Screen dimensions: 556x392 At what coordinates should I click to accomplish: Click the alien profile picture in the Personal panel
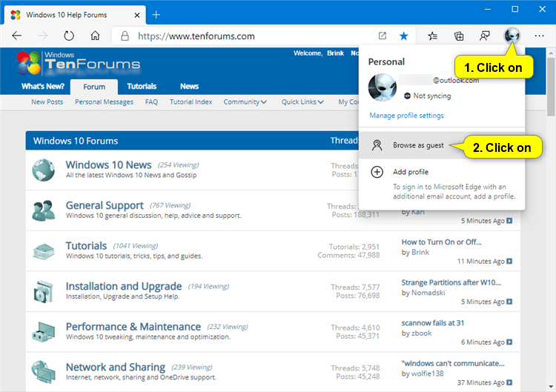coord(383,87)
